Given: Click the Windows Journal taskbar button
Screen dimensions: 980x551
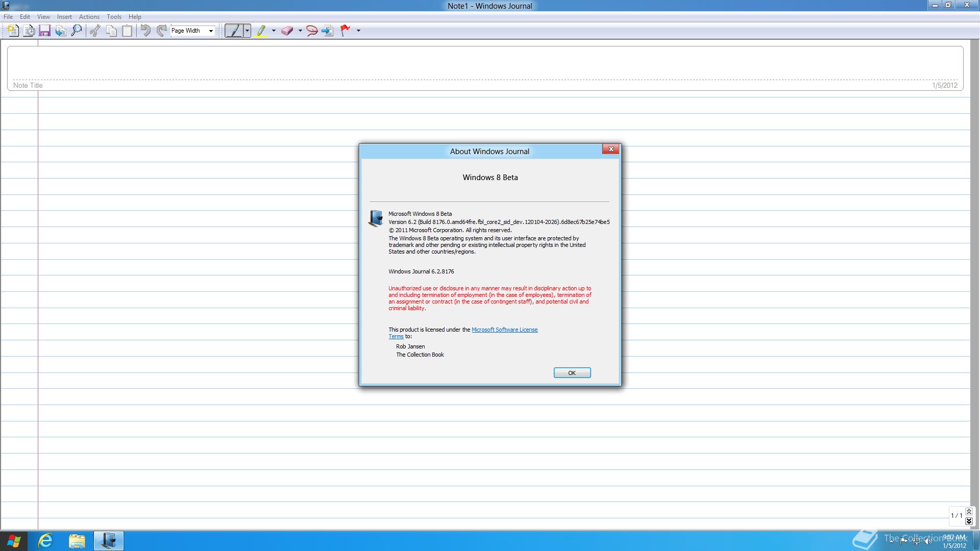Looking at the screenshot, I should click(108, 541).
